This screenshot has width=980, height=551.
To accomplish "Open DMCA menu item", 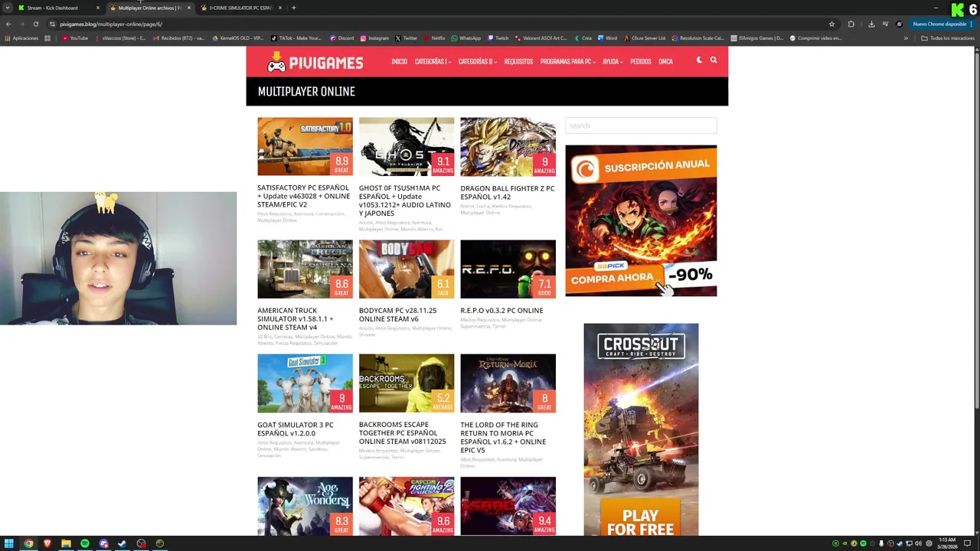I will coord(665,61).
